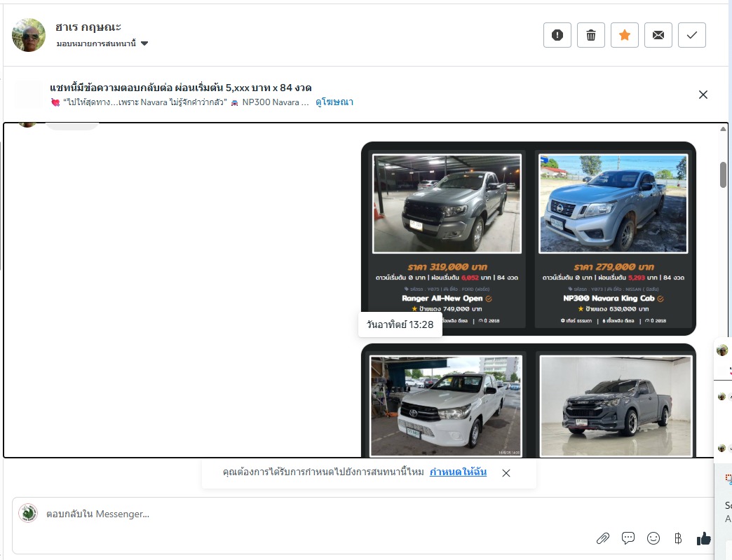This screenshot has height=560, width=732.
Task: Click price text ราคา 279,000 บาท
Action: (614, 267)
